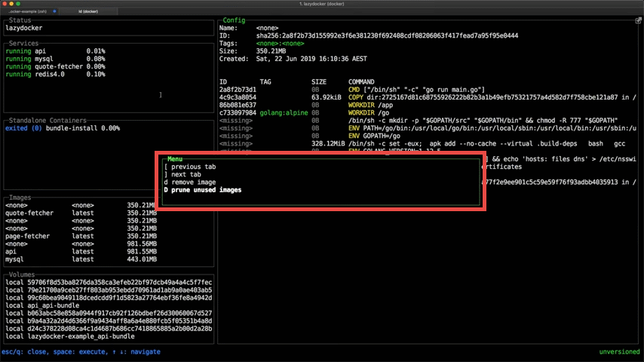This screenshot has width=644, height=362.
Task: Click the Config tab header in main panel
Action: (x=234, y=20)
